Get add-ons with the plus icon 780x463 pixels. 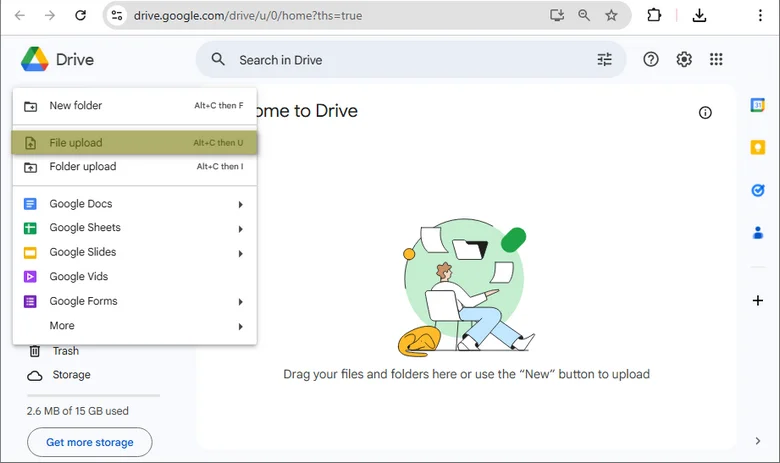(x=758, y=300)
